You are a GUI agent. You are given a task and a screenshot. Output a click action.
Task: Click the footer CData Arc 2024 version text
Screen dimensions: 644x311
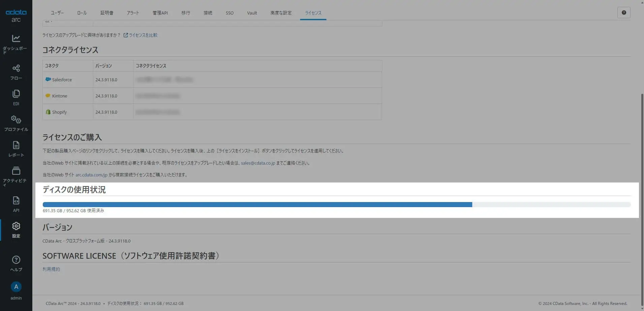[73, 303]
